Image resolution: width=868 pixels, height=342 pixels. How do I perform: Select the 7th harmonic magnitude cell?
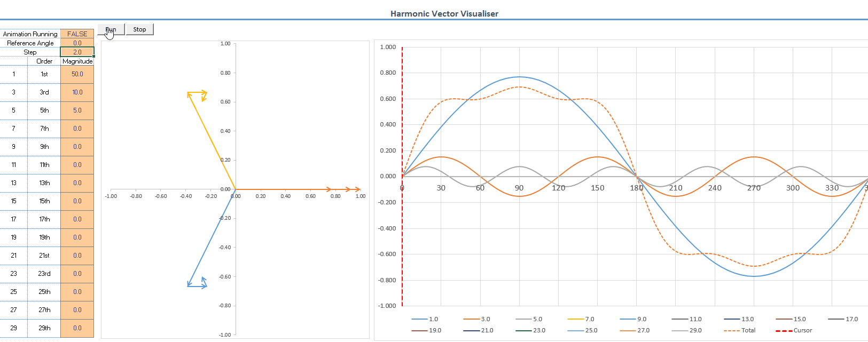point(77,129)
